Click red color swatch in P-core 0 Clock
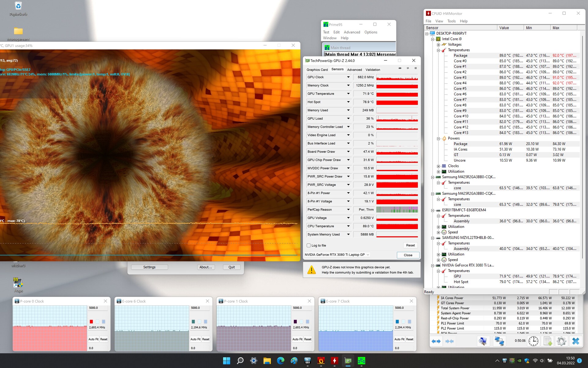The height and width of the screenshot is (368, 588). [91, 321]
